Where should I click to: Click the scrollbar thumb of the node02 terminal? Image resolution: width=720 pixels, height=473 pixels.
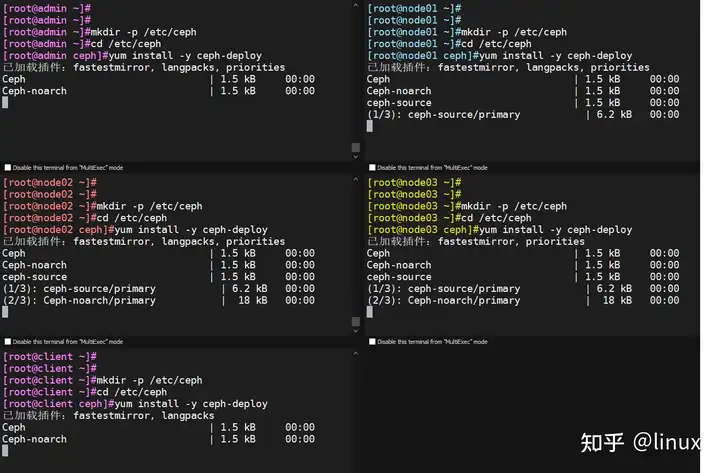tap(355, 321)
